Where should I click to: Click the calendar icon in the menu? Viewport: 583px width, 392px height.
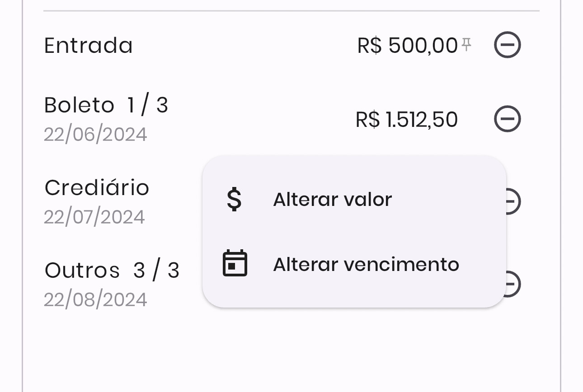pyautogui.click(x=235, y=263)
